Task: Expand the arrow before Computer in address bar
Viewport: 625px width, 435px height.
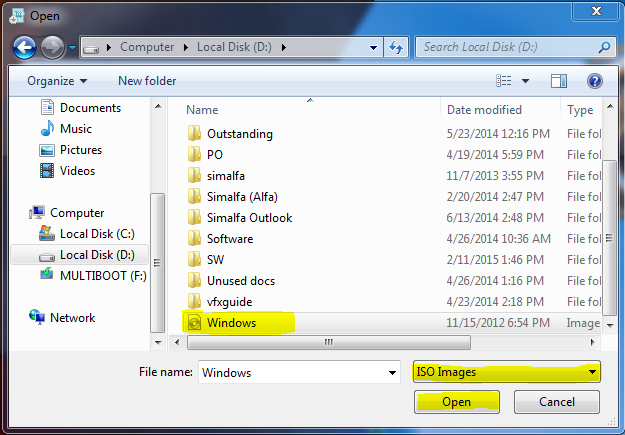Action: click(109, 48)
